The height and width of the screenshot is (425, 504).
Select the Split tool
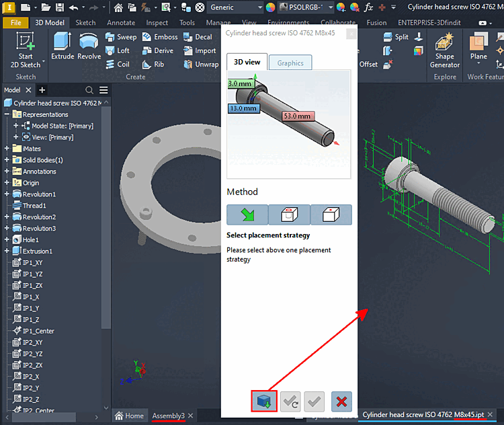pyautogui.click(x=396, y=37)
